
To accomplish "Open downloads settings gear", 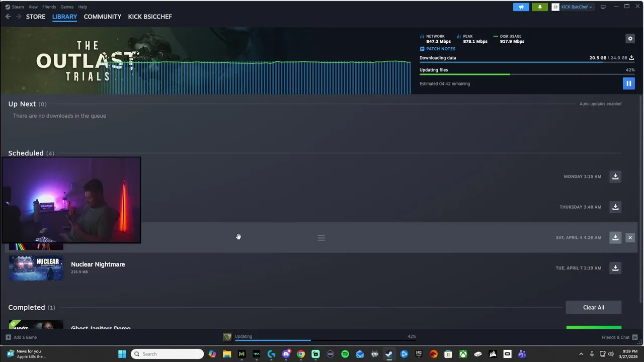I will (x=630, y=39).
